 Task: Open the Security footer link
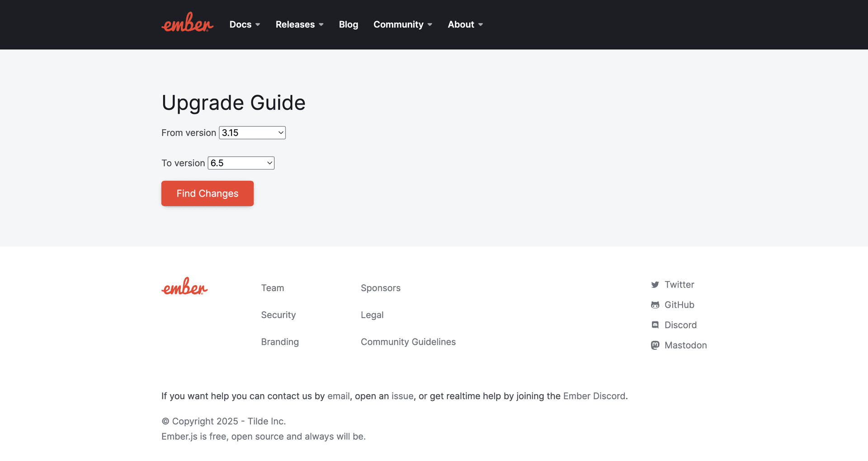(x=278, y=315)
